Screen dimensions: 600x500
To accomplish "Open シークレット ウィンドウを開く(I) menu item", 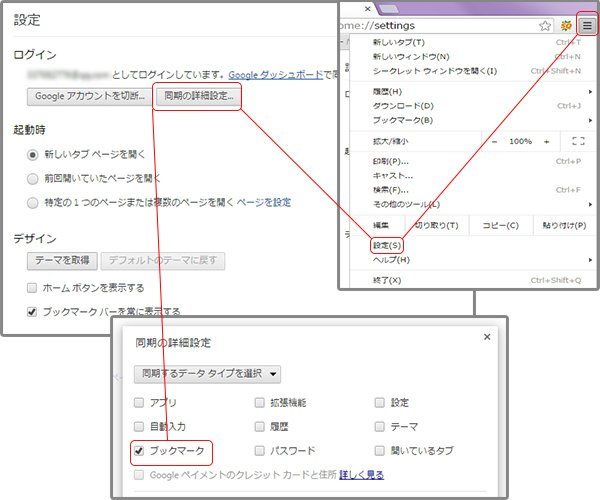I will (x=473, y=71).
